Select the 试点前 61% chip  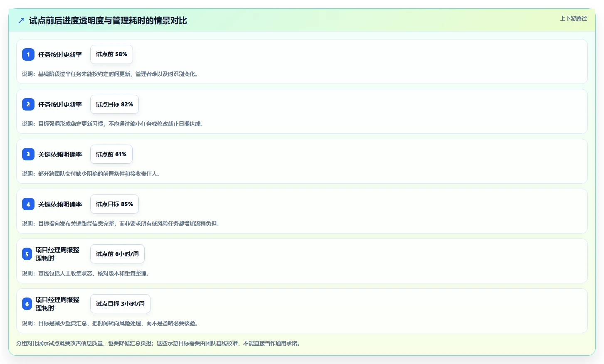111,154
